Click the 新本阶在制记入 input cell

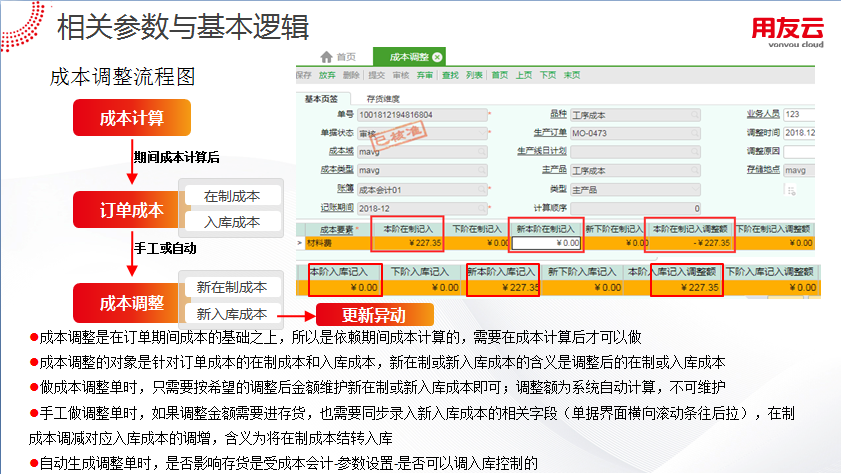click(x=547, y=243)
